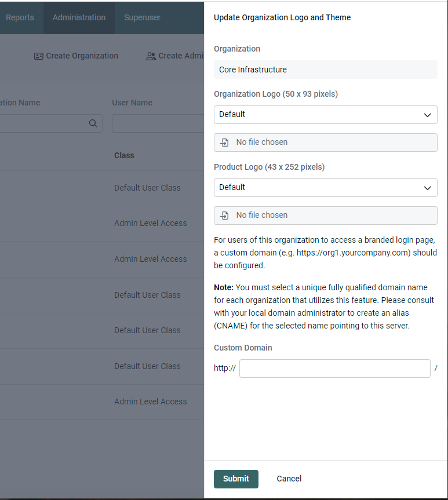The image size is (448, 500).
Task: Submit the logo and theme changes
Action: [x=236, y=479]
